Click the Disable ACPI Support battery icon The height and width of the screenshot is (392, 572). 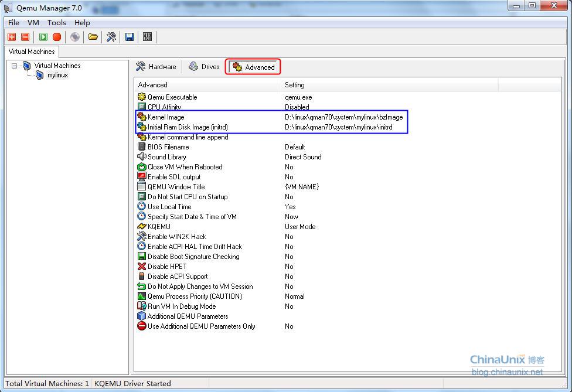click(142, 276)
